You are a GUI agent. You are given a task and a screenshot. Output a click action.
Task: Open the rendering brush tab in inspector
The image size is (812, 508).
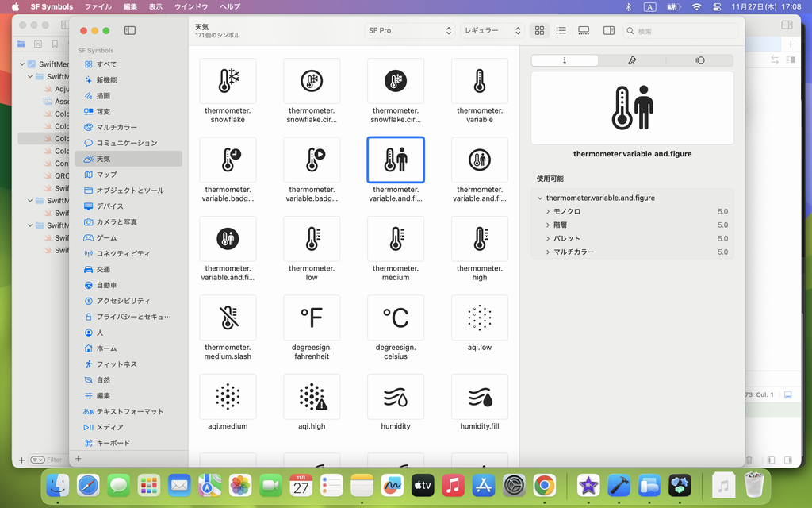click(x=632, y=60)
